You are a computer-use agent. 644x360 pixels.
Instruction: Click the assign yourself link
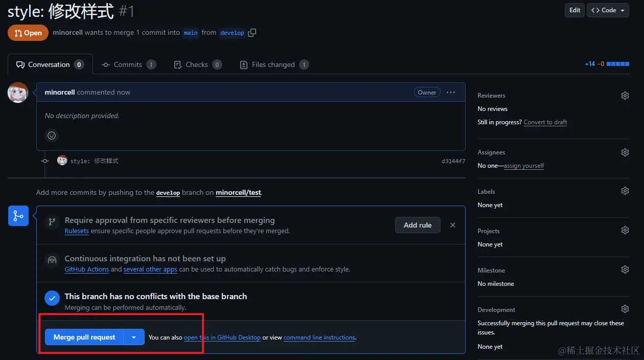[524, 166]
